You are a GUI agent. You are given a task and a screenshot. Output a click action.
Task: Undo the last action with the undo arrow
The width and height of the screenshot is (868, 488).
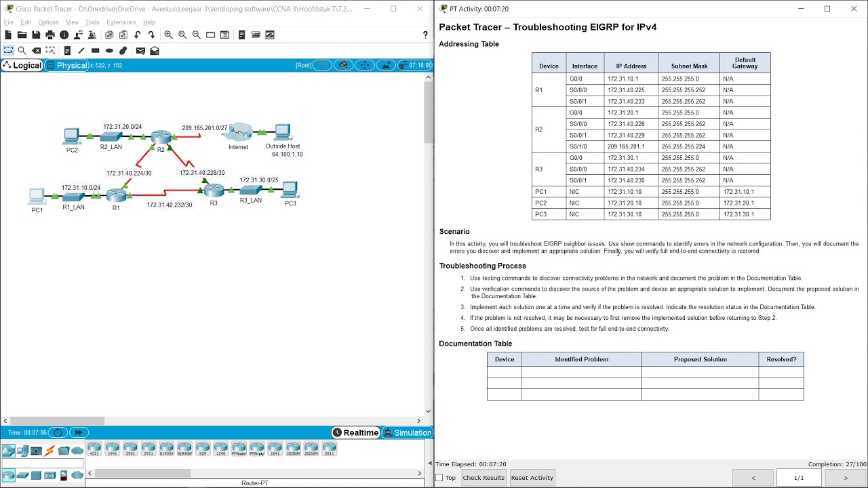click(x=138, y=35)
